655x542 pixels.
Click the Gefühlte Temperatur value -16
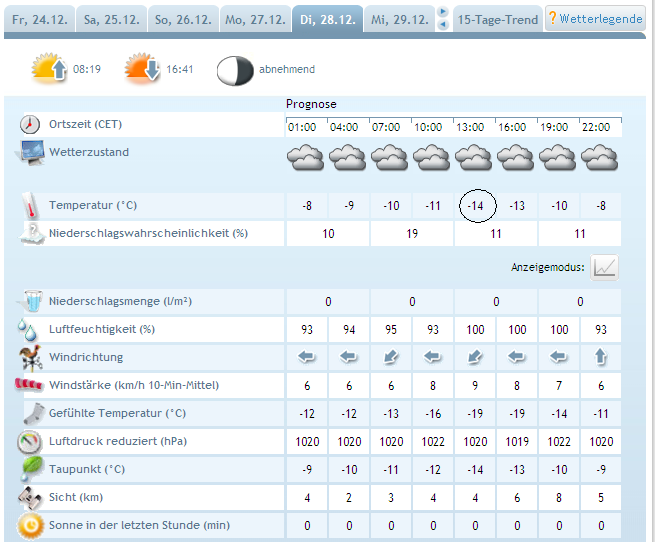pyautogui.click(x=433, y=414)
